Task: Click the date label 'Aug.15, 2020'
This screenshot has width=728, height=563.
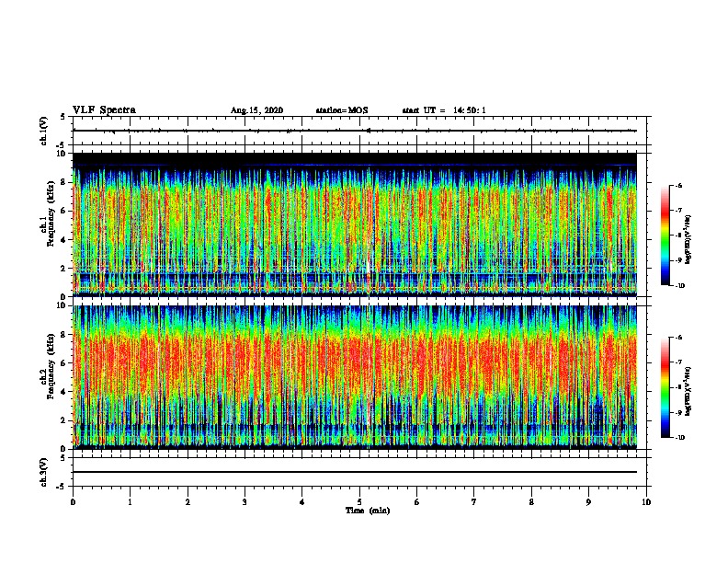Action: tap(256, 110)
